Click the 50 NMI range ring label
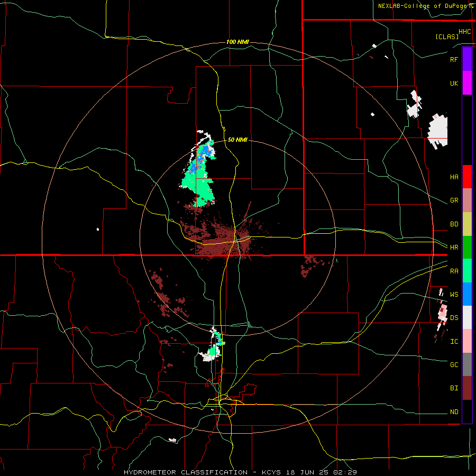This screenshot has height=476, width=476. [237, 140]
